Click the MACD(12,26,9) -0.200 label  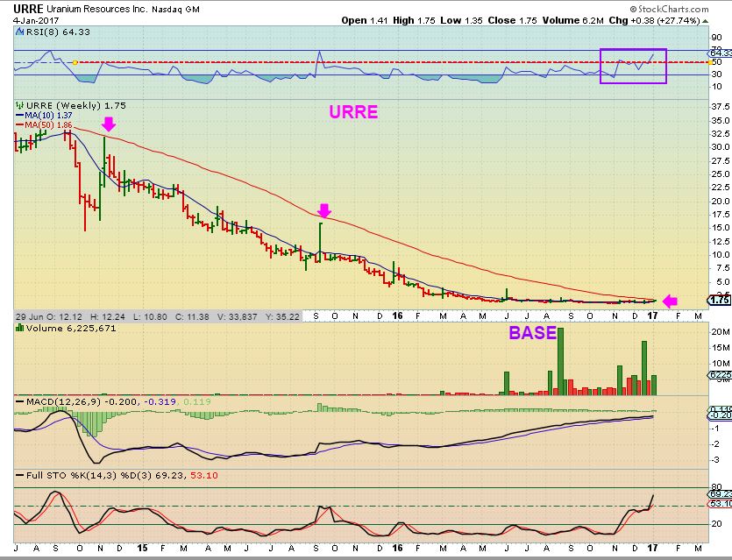pos(82,401)
